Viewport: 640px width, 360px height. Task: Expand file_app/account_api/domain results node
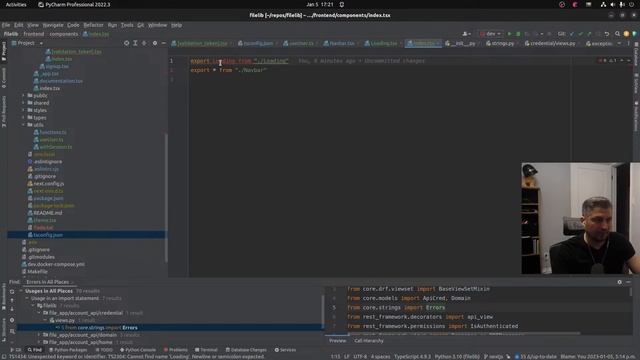click(x=39, y=335)
